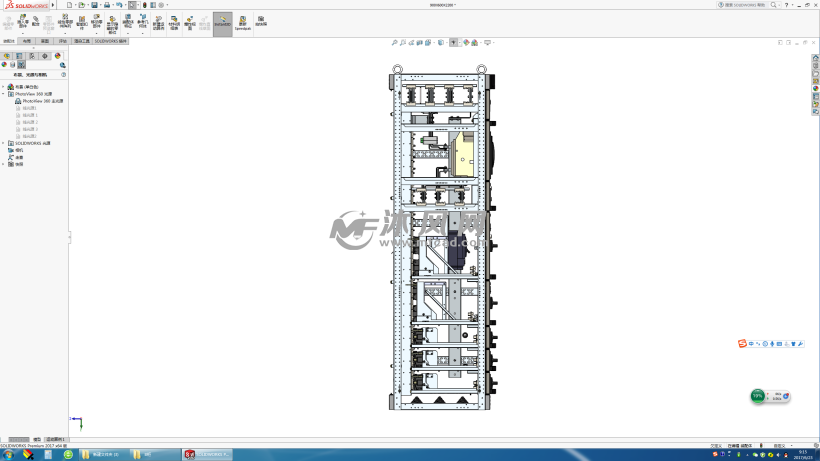Click Insert Components tool

[x=23, y=21]
